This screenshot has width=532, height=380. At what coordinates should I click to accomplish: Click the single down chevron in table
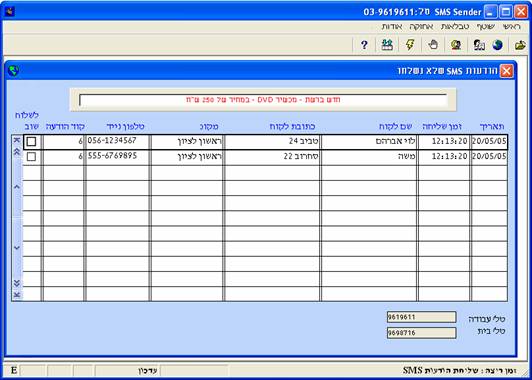[17, 248]
